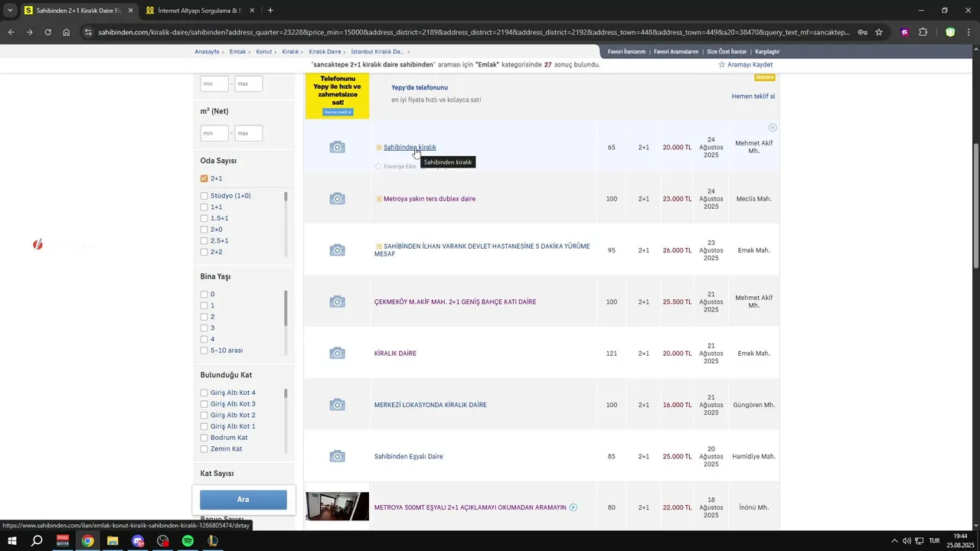Viewport: 980px width, 551px height.
Task: Dismiss the Sahibinden kiralık listing with the circled x
Action: tap(773, 128)
